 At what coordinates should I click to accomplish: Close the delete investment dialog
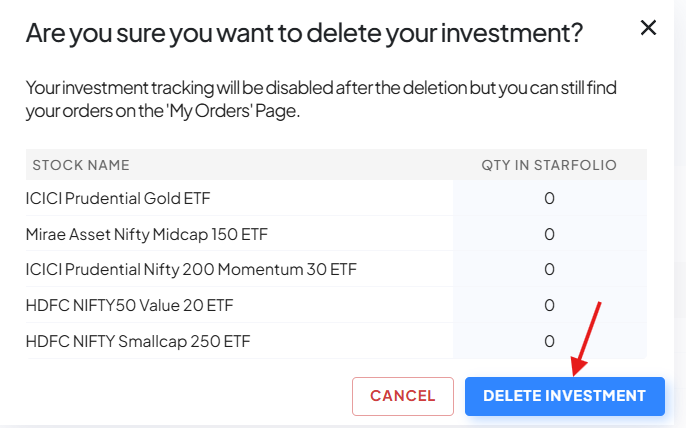point(648,28)
